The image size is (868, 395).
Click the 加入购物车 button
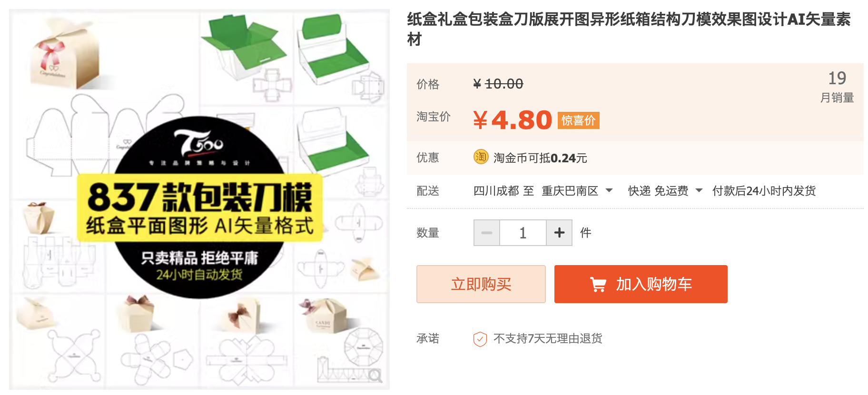click(641, 284)
